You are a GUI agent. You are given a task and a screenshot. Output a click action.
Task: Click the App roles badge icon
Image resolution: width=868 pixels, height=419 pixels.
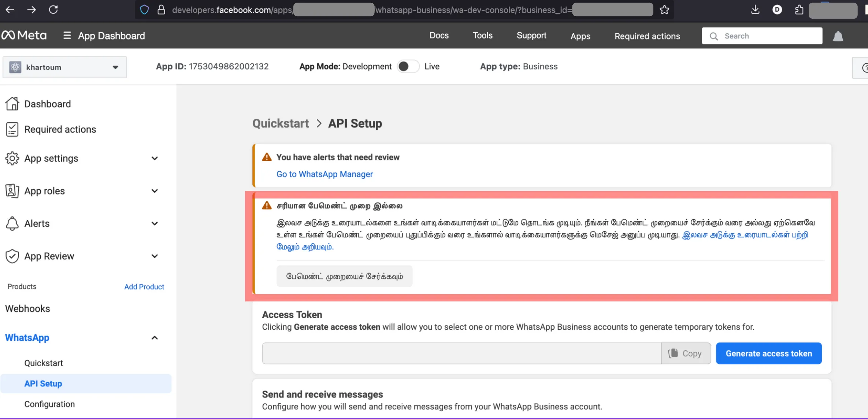click(x=12, y=191)
